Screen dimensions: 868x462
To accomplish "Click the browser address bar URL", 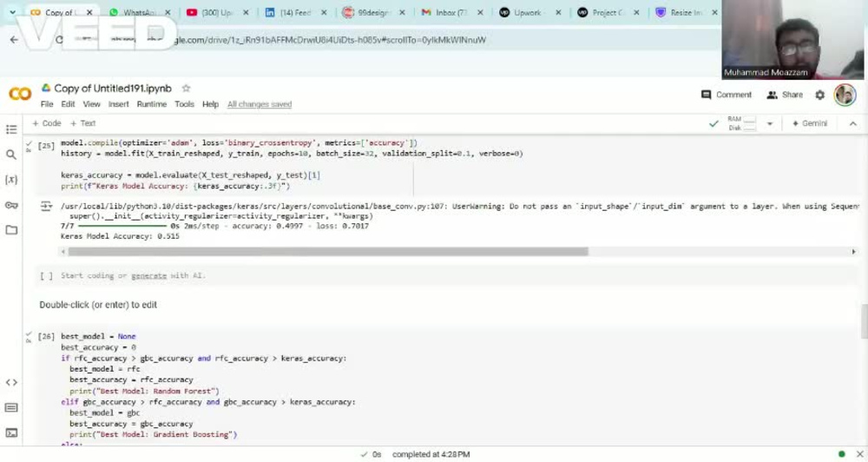I will (x=329, y=40).
